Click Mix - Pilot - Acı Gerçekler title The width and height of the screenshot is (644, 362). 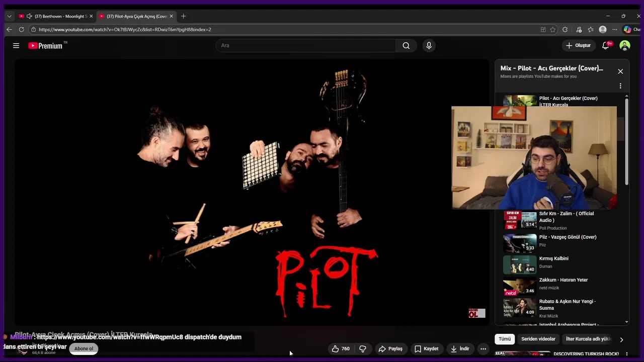551,68
